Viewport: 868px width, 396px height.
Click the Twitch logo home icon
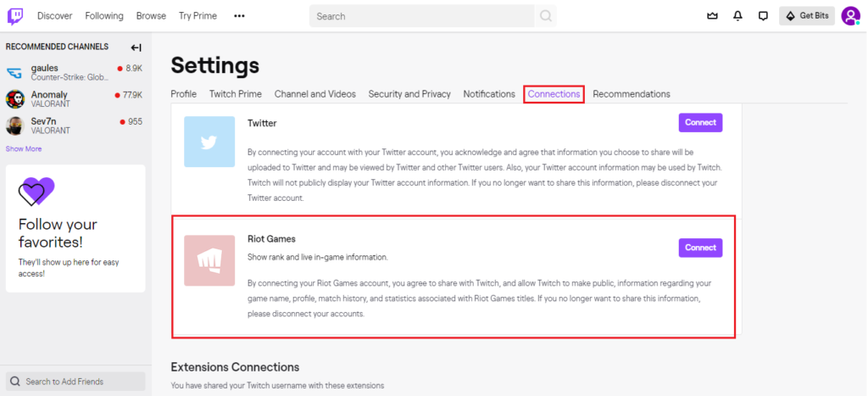(15, 15)
